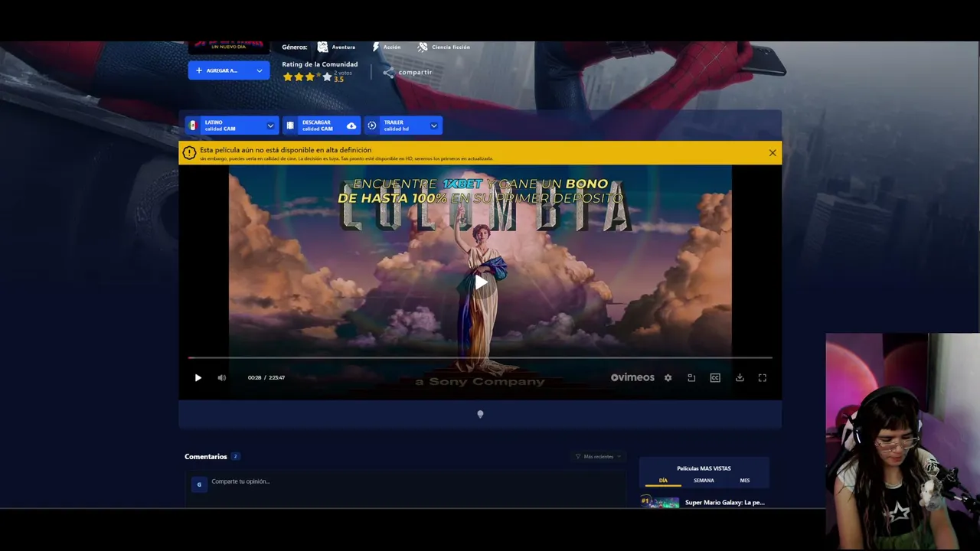Viewport: 980px width, 551px height.
Task: Click the Aventura genre icon
Action: tap(322, 47)
